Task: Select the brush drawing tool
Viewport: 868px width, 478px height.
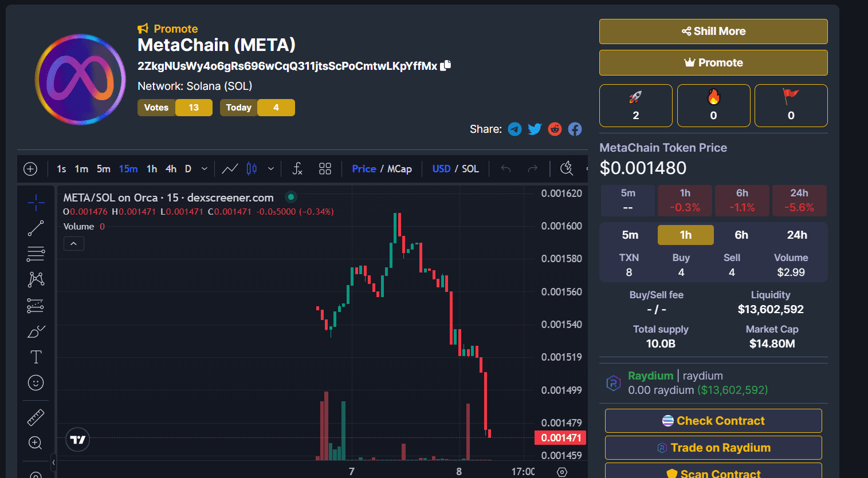Action: 36,331
